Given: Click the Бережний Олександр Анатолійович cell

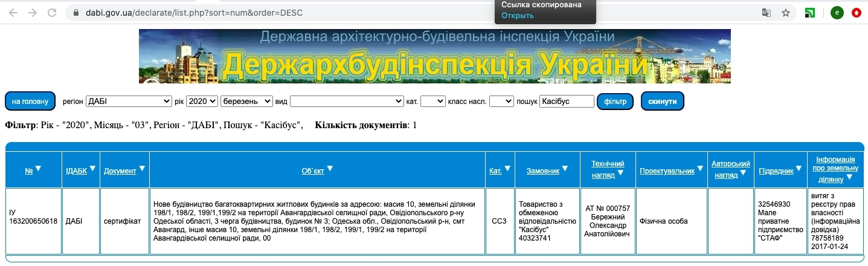Looking at the screenshot, I should point(608,221).
